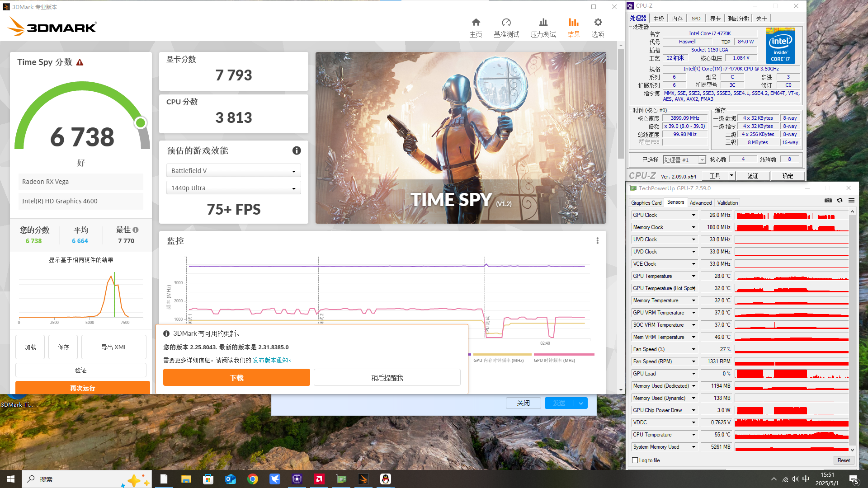The image size is (868, 488).
Task: Open the GPU Load sensor dropdown
Action: coord(693,374)
